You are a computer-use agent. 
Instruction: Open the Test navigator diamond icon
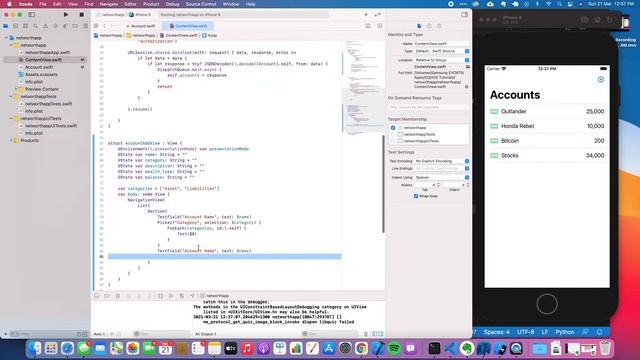click(55, 26)
